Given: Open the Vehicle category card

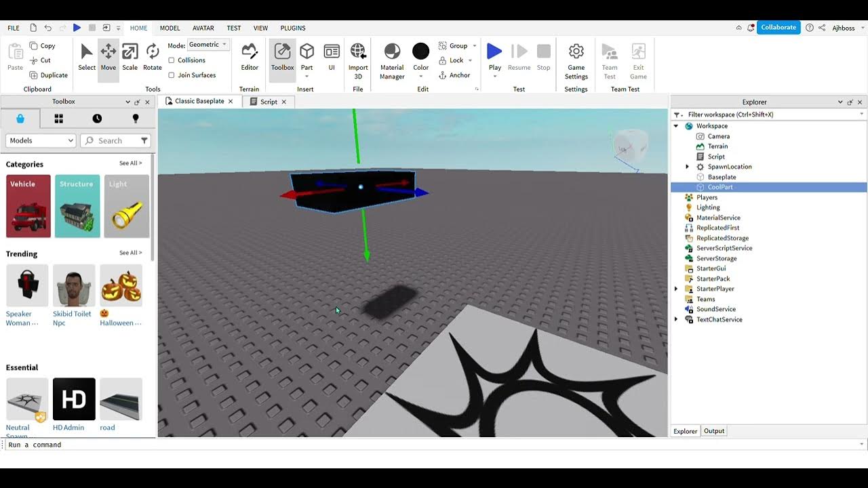Looking at the screenshot, I should tap(28, 206).
